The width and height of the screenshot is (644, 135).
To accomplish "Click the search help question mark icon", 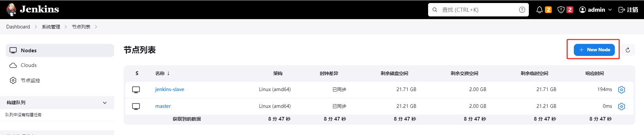I will (x=522, y=10).
